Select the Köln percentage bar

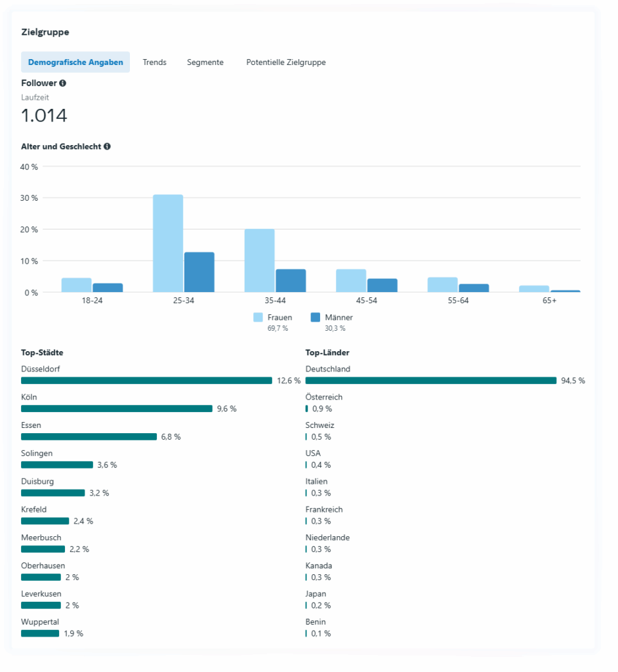click(117, 409)
